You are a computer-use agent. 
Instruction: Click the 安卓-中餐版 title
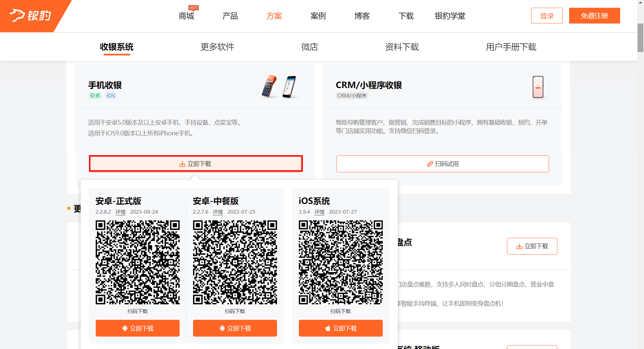pos(216,201)
